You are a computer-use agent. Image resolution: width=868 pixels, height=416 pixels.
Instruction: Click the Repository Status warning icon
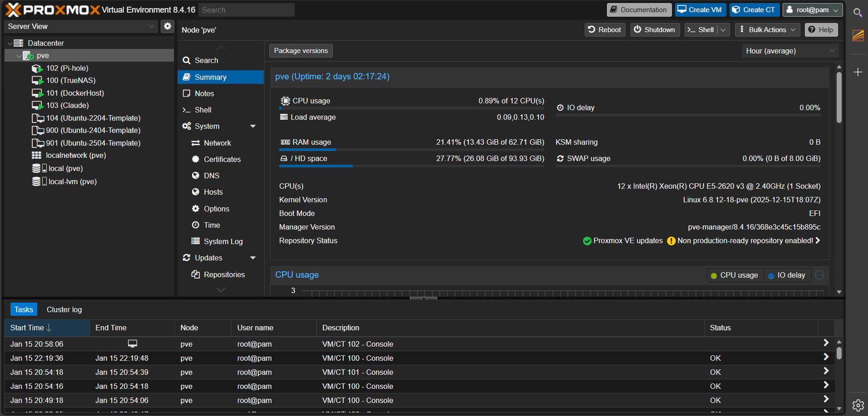671,241
